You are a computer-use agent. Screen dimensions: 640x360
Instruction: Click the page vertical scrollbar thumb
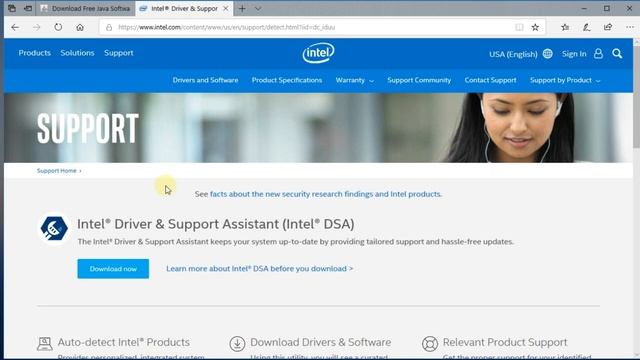click(636, 96)
